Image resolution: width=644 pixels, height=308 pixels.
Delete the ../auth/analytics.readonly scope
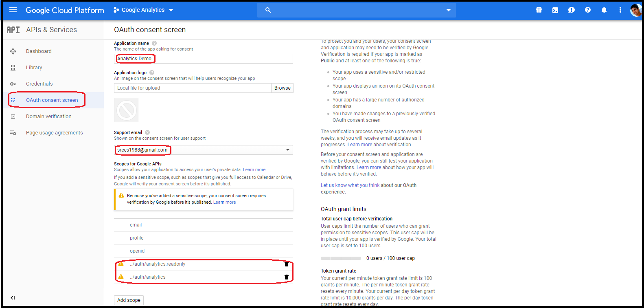[287, 264]
